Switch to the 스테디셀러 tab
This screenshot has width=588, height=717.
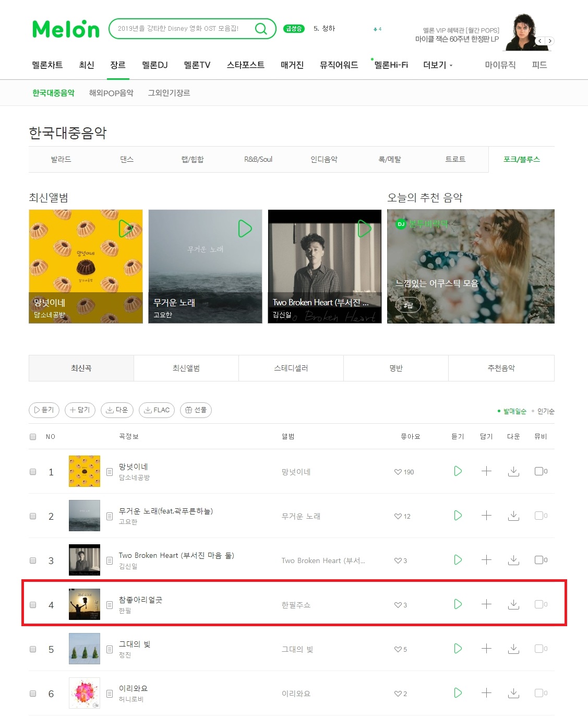click(291, 368)
